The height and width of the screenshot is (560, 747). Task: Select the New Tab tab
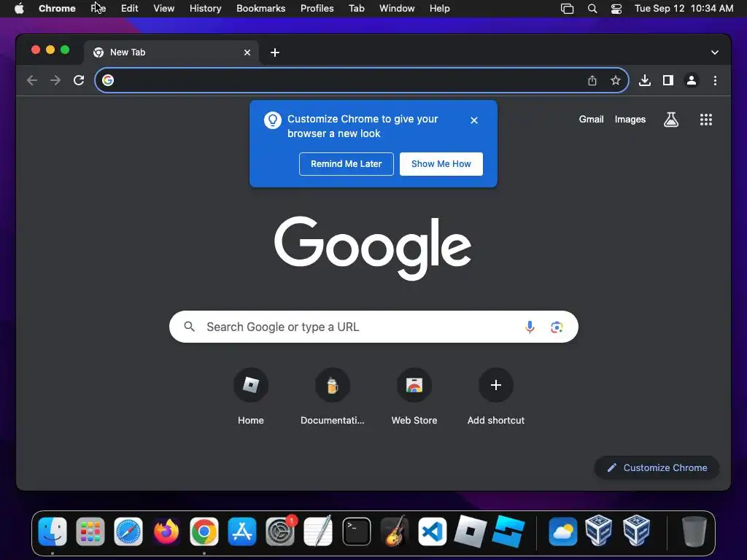171,52
